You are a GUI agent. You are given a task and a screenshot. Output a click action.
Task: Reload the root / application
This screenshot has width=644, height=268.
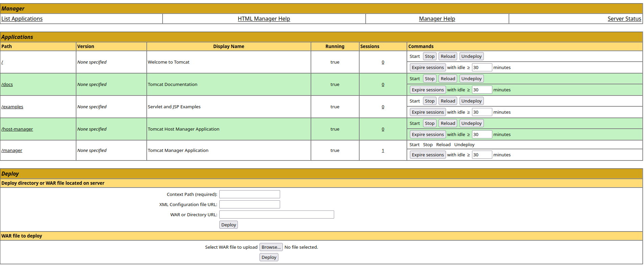pyautogui.click(x=448, y=57)
